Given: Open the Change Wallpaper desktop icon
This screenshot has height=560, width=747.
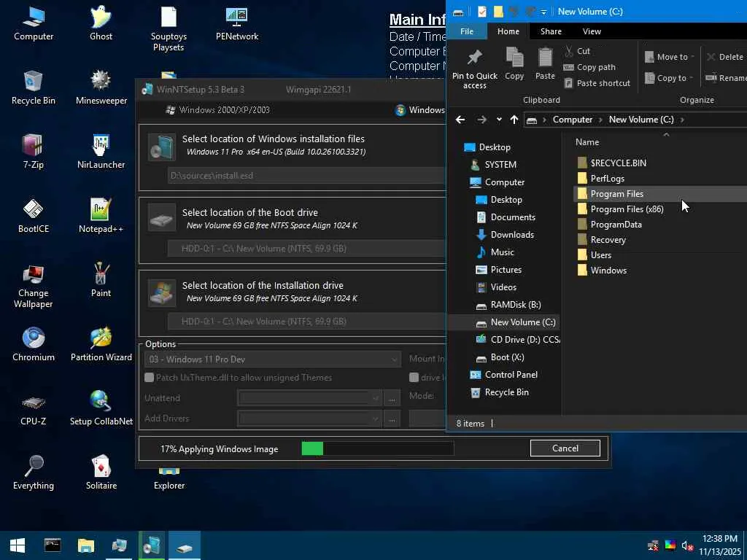Looking at the screenshot, I should tap(34, 285).
